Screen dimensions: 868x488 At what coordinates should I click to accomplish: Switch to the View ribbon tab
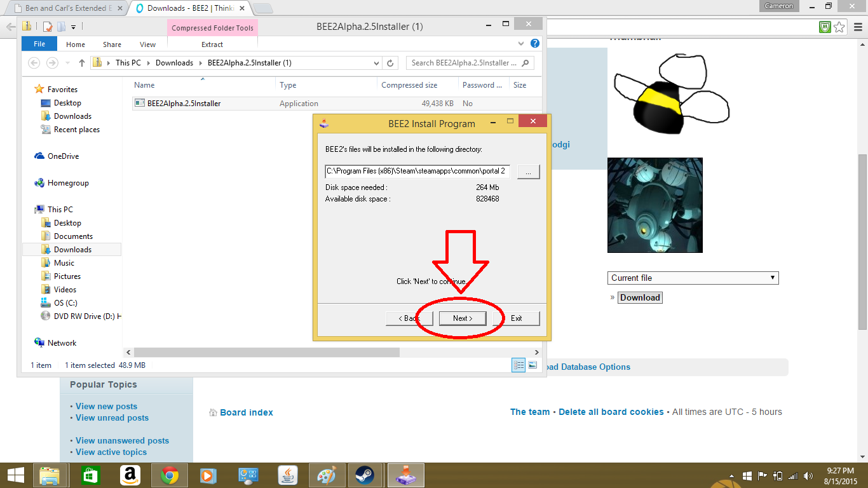pyautogui.click(x=147, y=44)
